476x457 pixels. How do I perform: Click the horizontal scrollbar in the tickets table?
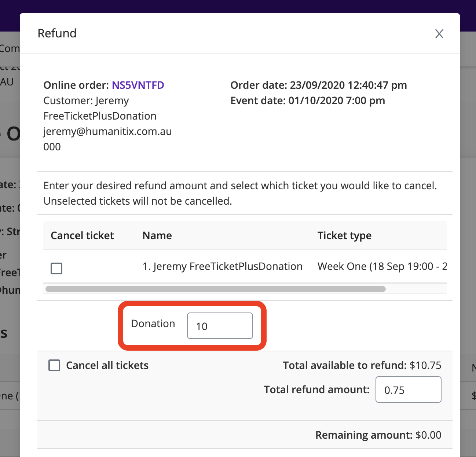click(x=216, y=289)
